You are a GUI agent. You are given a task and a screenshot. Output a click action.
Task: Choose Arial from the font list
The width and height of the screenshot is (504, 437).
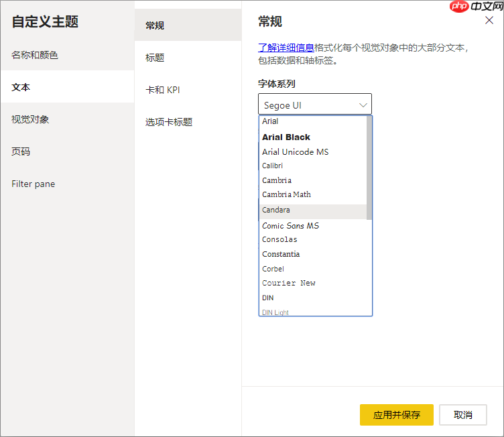pyautogui.click(x=313, y=121)
